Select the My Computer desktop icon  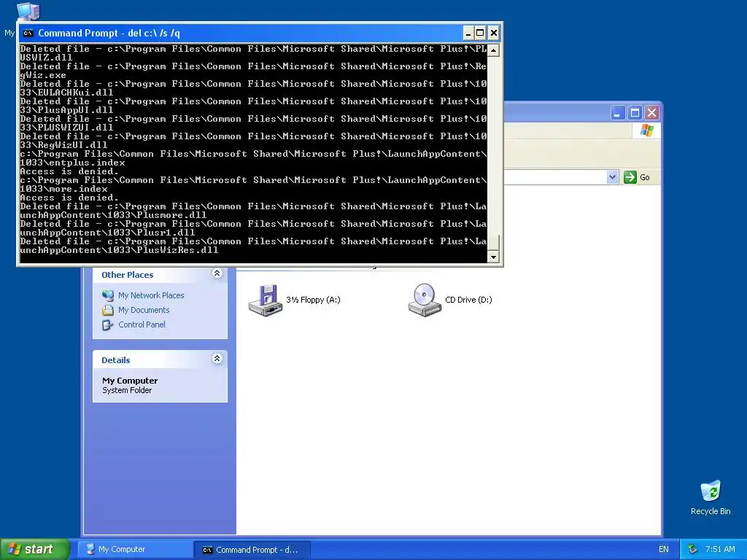(x=28, y=10)
